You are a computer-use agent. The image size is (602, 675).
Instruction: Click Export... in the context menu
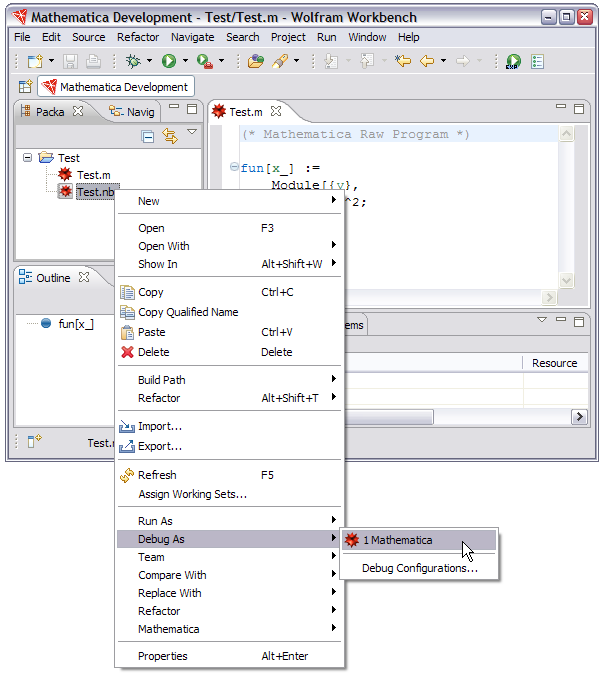[x=229, y=446]
